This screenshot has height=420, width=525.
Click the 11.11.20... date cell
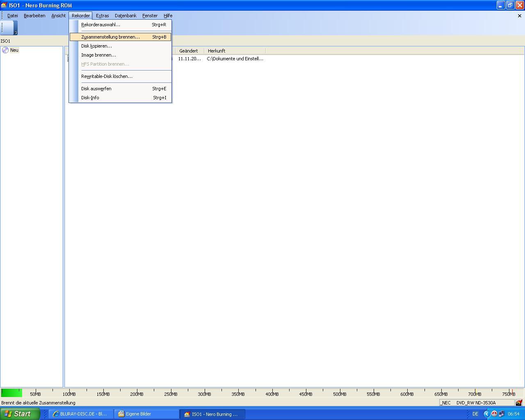189,59
